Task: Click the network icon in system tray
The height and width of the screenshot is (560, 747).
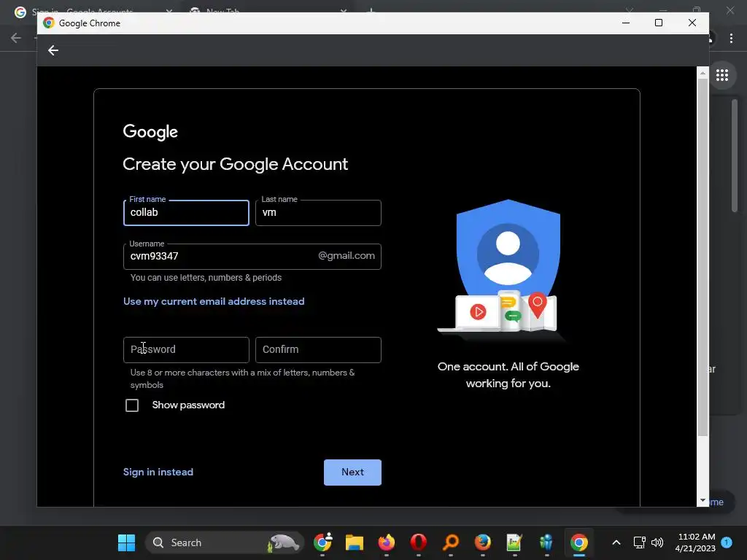Action: [x=639, y=542]
